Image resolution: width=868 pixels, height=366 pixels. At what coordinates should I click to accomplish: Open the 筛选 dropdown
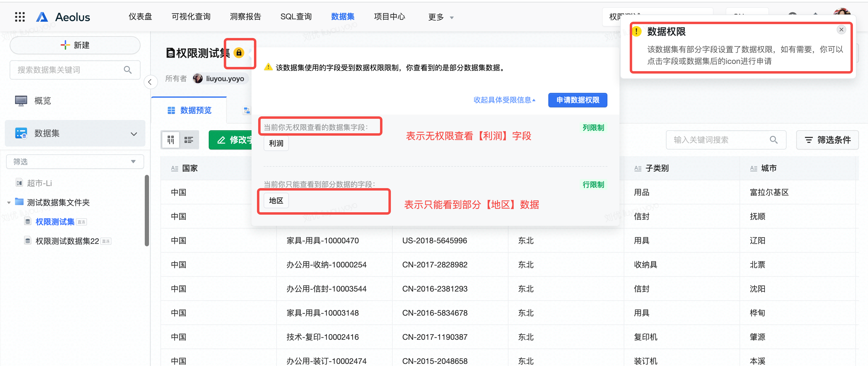pyautogui.click(x=75, y=162)
